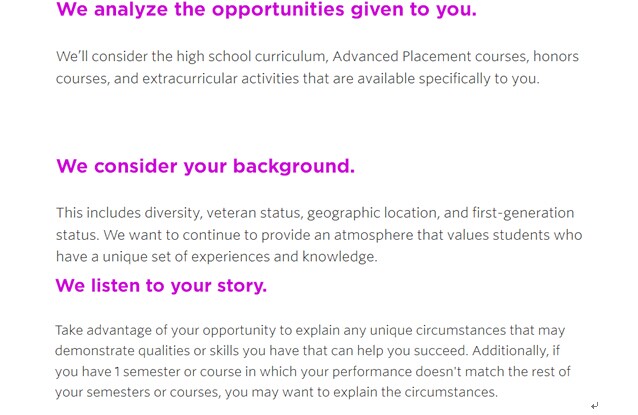Click the word 'diversity' in second paragraph
Image resolution: width=638 pixels, height=415 pixels.
173,213
